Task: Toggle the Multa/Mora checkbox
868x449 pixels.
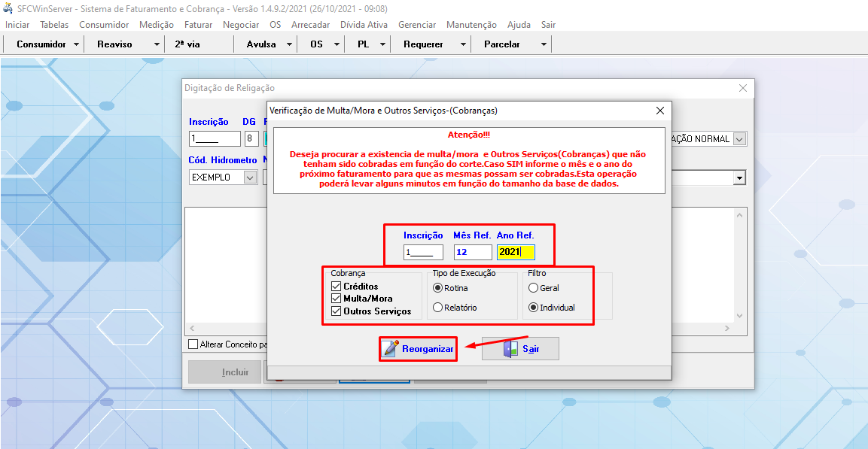Action: click(x=337, y=299)
